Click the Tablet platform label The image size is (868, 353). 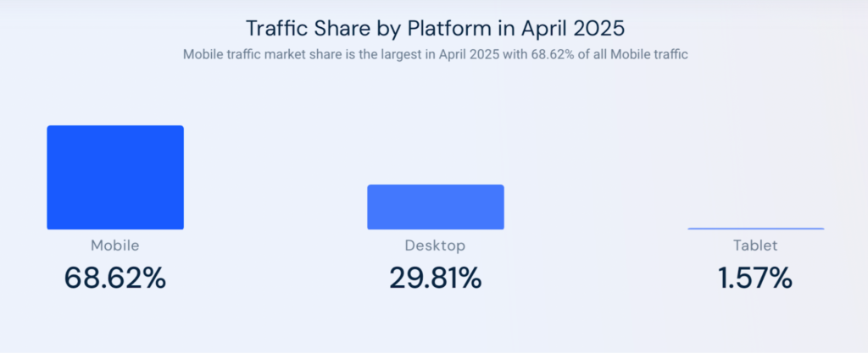pos(755,245)
